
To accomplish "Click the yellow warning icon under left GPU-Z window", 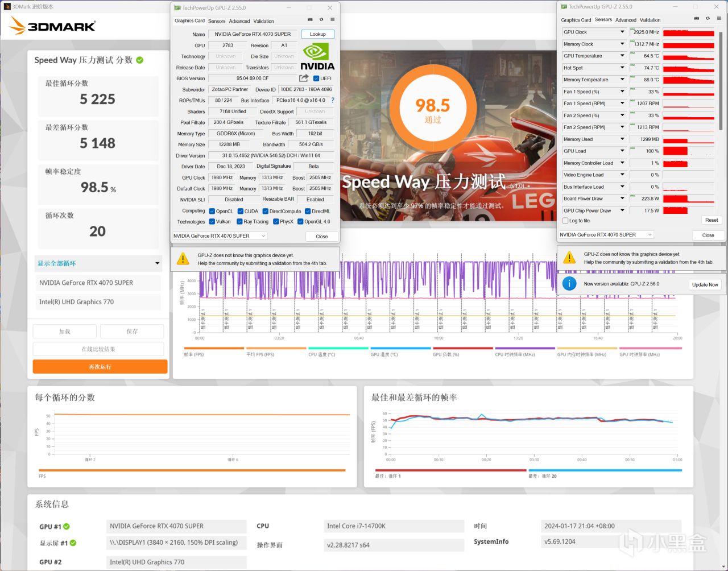I will pyautogui.click(x=183, y=259).
